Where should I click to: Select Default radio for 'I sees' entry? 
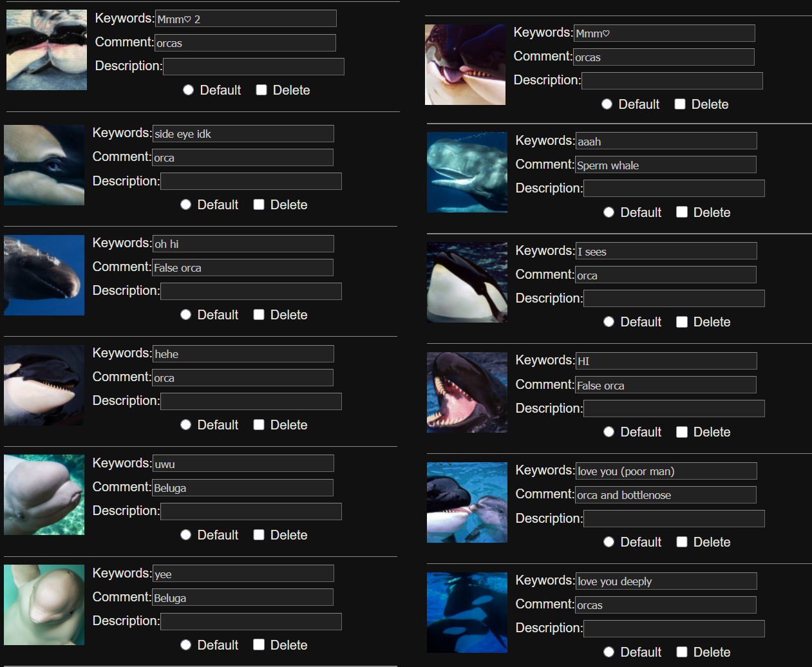[609, 322]
